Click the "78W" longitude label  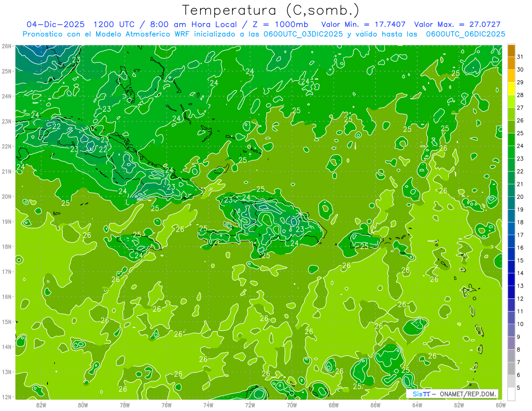click(125, 404)
